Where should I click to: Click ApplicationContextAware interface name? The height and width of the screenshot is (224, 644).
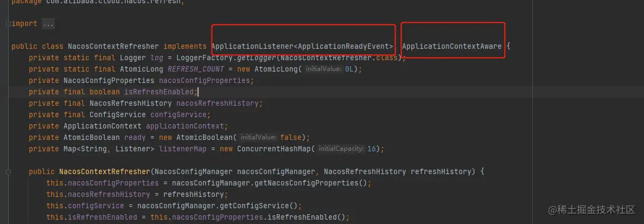[x=452, y=46]
